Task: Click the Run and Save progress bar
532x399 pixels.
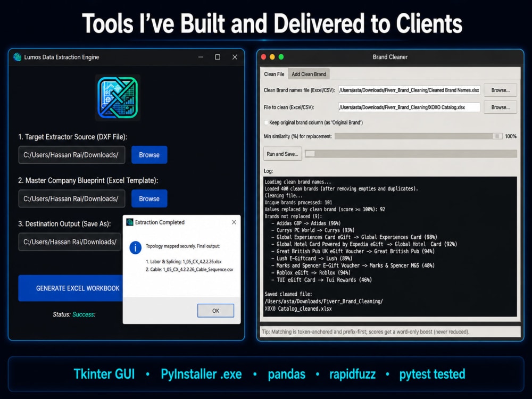Action: coord(411,154)
